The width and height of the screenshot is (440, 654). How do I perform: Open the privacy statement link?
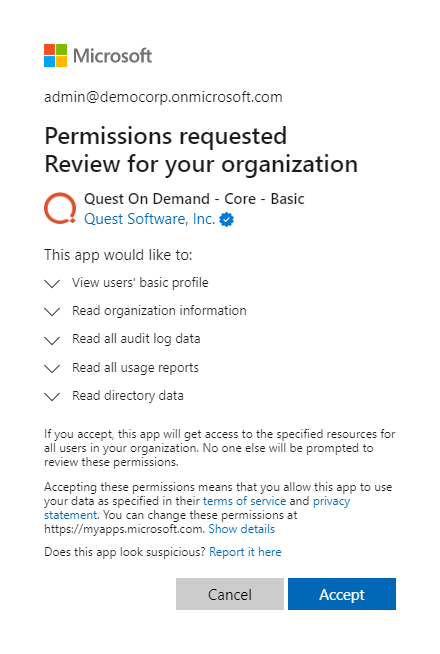[197, 508]
